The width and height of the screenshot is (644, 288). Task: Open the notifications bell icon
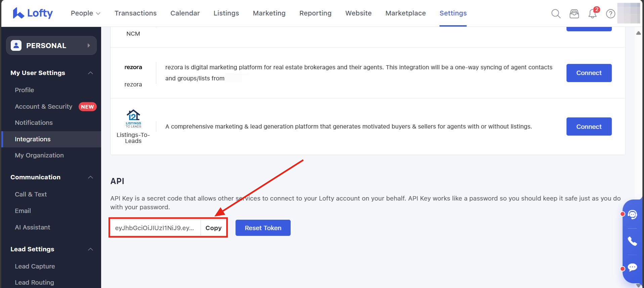pyautogui.click(x=592, y=14)
